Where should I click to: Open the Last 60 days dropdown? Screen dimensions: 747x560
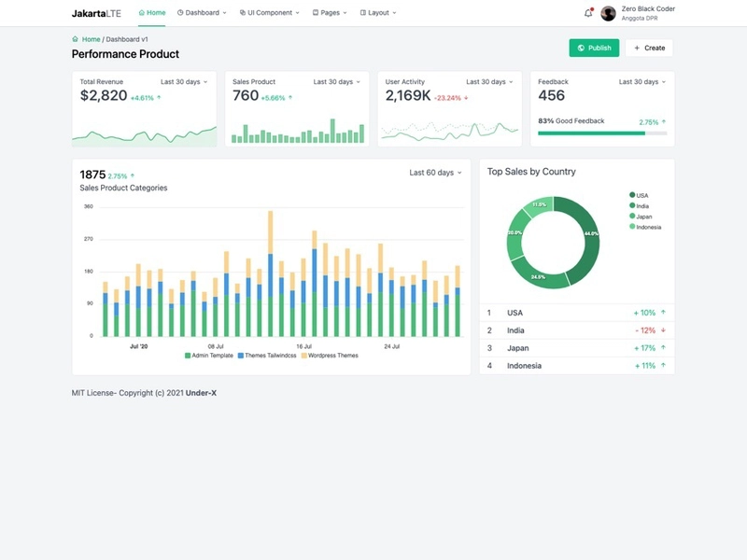tap(435, 173)
